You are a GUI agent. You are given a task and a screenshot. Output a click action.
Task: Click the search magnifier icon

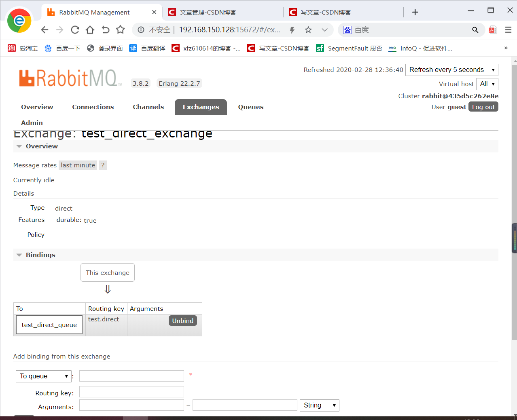475,30
